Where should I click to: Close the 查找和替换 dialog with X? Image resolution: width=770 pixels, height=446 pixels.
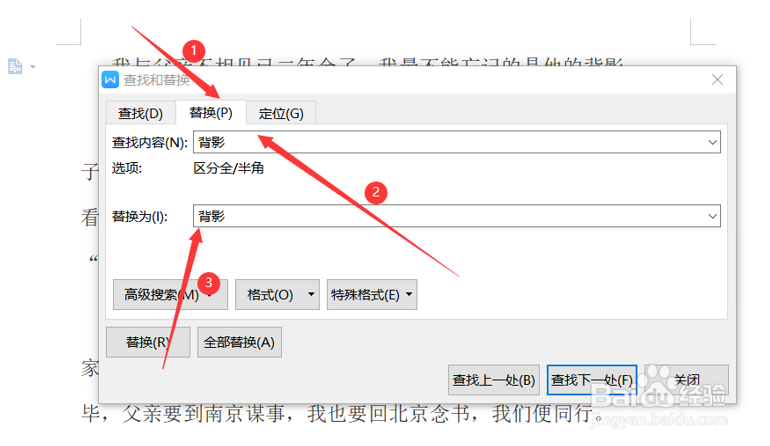click(717, 80)
